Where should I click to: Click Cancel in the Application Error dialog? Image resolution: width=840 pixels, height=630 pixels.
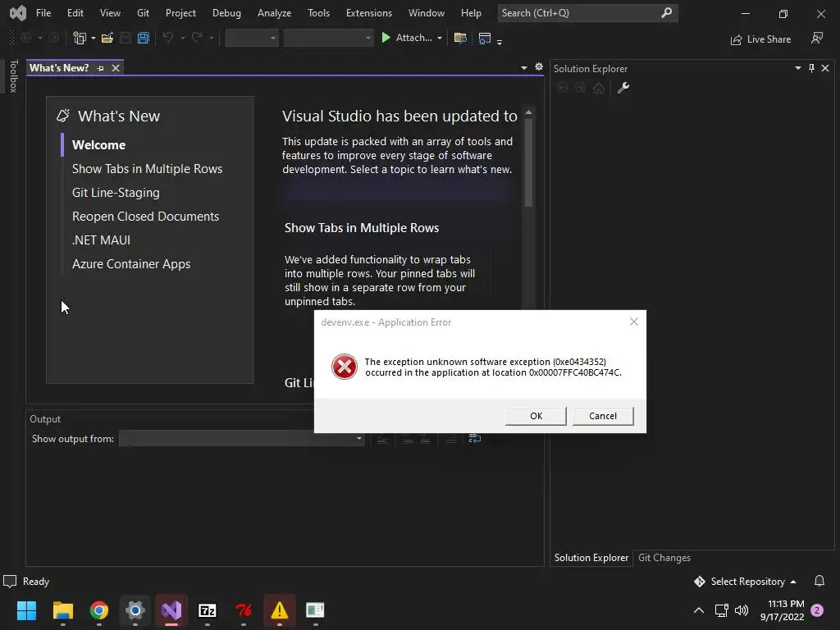(x=603, y=416)
